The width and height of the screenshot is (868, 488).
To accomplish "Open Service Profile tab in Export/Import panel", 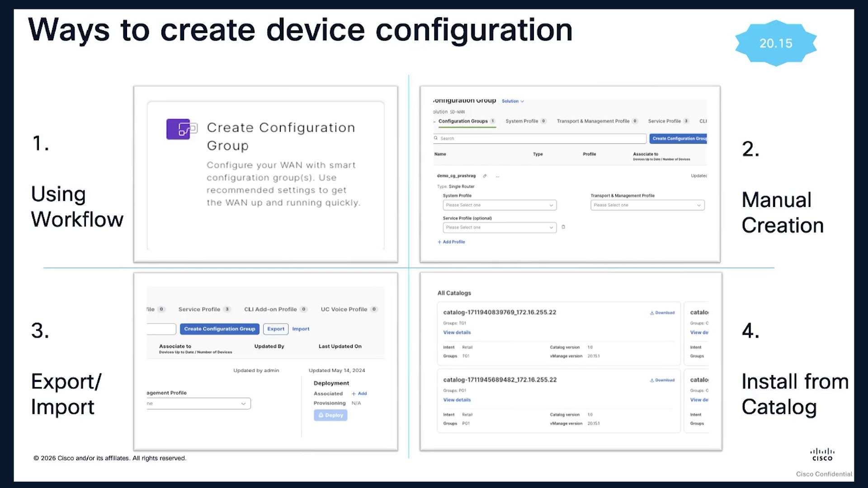I will 204,310.
